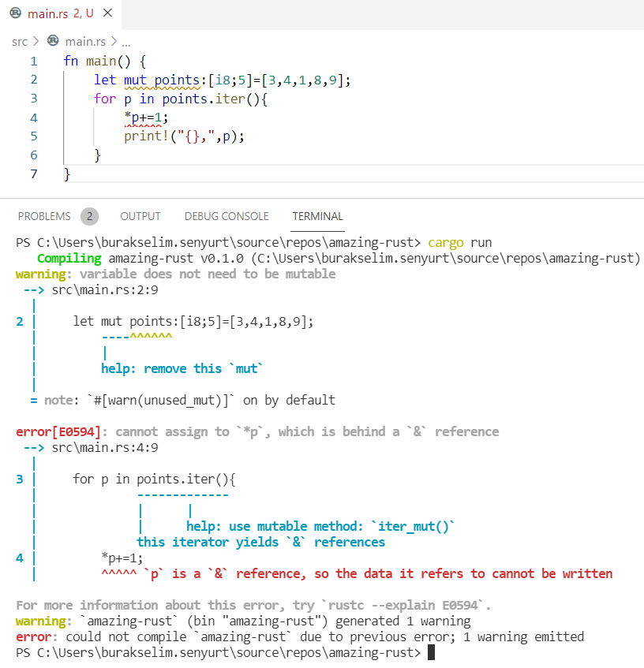This screenshot has height=668, width=644.
Task: Click line number 4 in the gutter
Action: pos(34,117)
